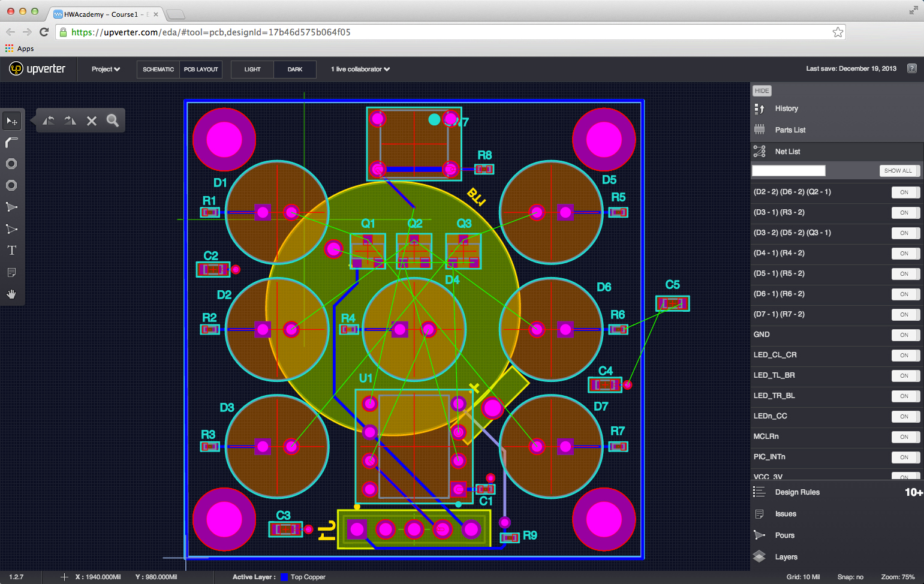Click the magnifier zoom icon
Image resolution: width=924 pixels, height=584 pixels.
[x=113, y=121]
